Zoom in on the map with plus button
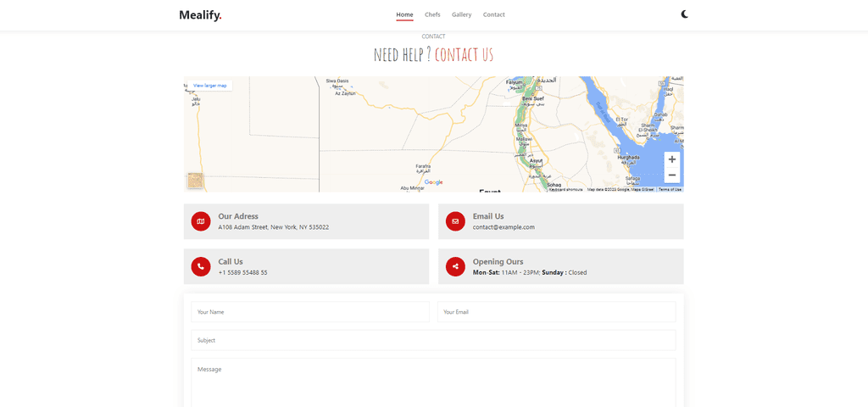Screen dimensions: 868x407 tap(672, 159)
